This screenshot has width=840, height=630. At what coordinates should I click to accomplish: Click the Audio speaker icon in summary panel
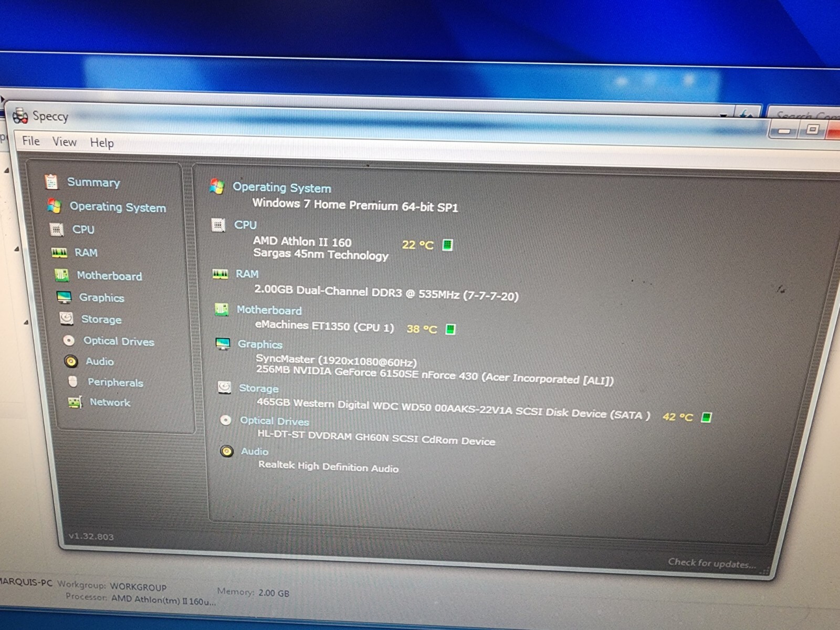(x=227, y=451)
